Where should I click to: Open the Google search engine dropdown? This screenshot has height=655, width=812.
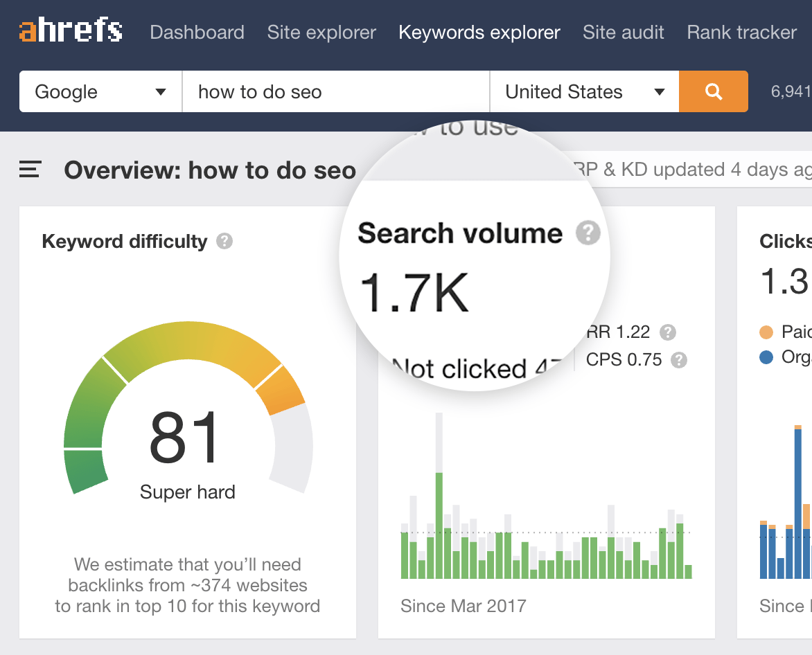(x=100, y=91)
